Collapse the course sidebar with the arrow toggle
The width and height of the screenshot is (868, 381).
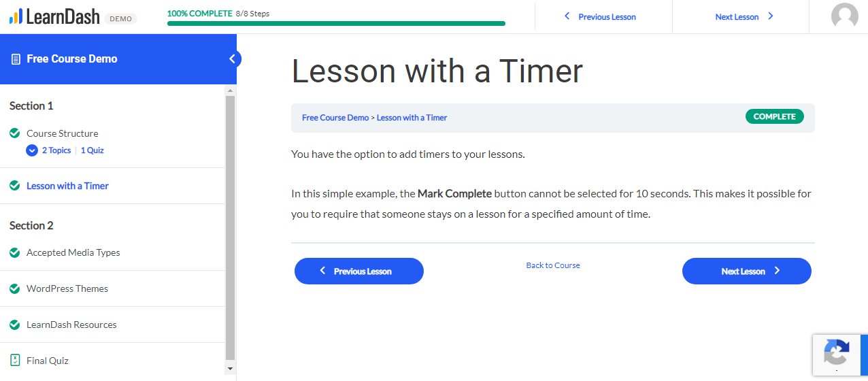[233, 59]
